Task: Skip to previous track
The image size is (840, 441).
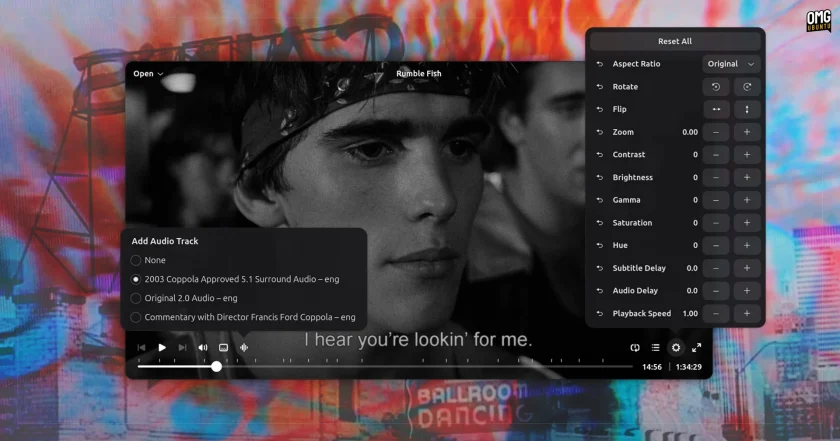Action: [x=141, y=348]
